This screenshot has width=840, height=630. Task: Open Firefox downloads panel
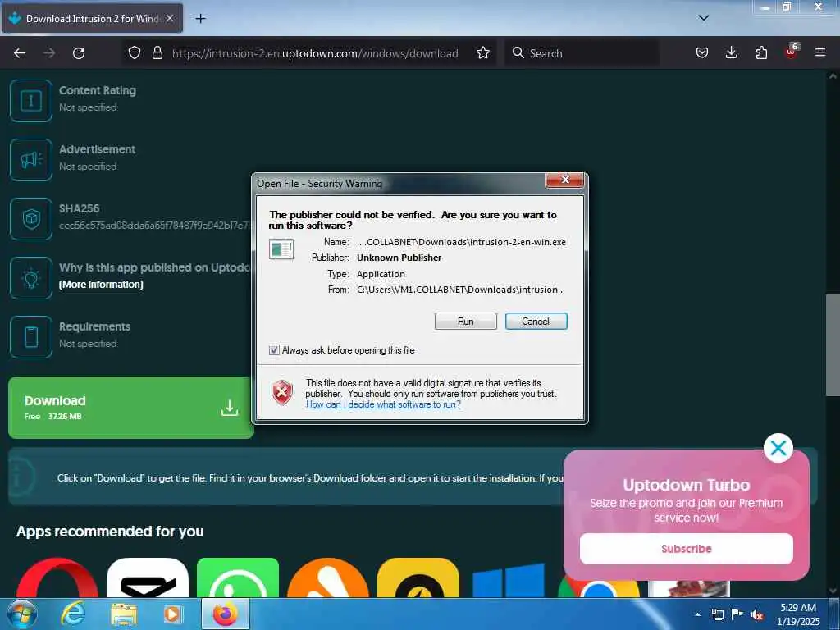pyautogui.click(x=731, y=52)
